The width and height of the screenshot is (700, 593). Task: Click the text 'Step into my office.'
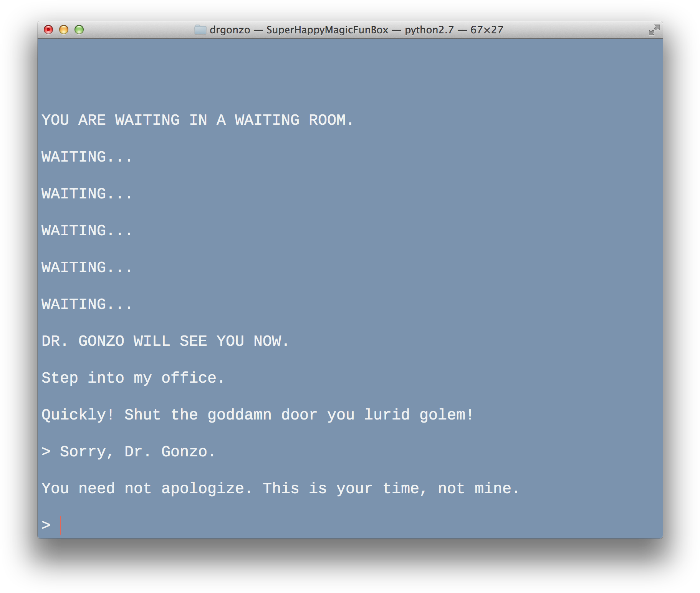133,378
